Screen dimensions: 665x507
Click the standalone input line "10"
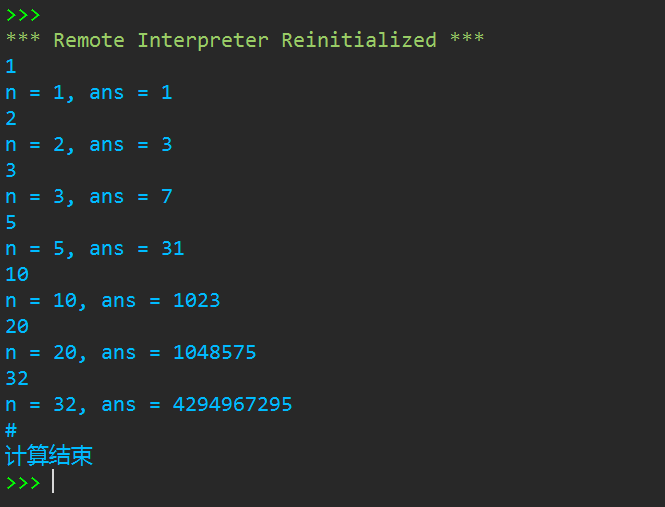click(x=17, y=274)
